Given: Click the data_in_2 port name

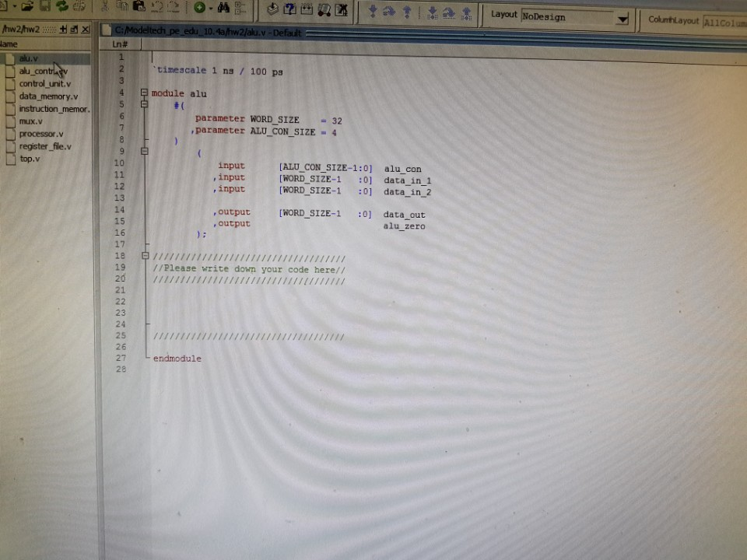Looking at the screenshot, I should pos(407,192).
